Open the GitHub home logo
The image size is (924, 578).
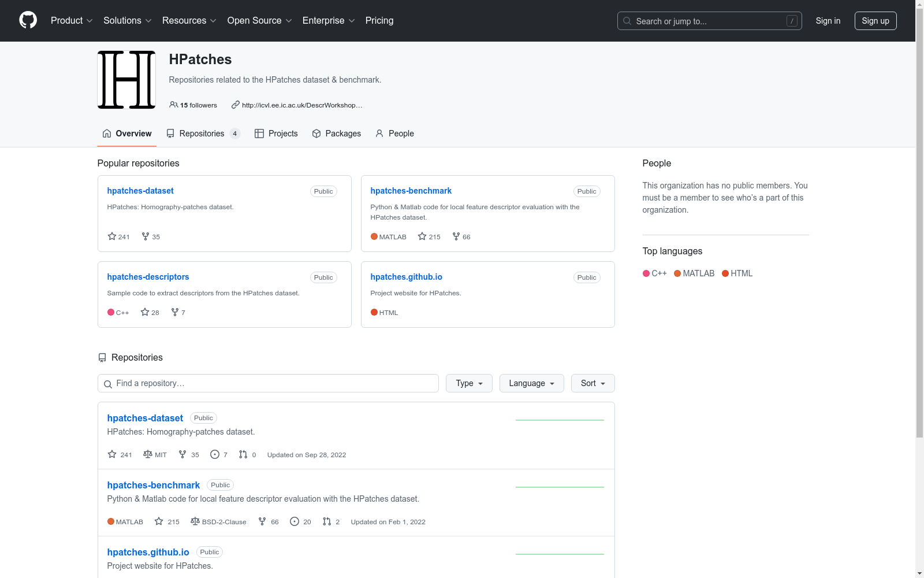coord(28,20)
